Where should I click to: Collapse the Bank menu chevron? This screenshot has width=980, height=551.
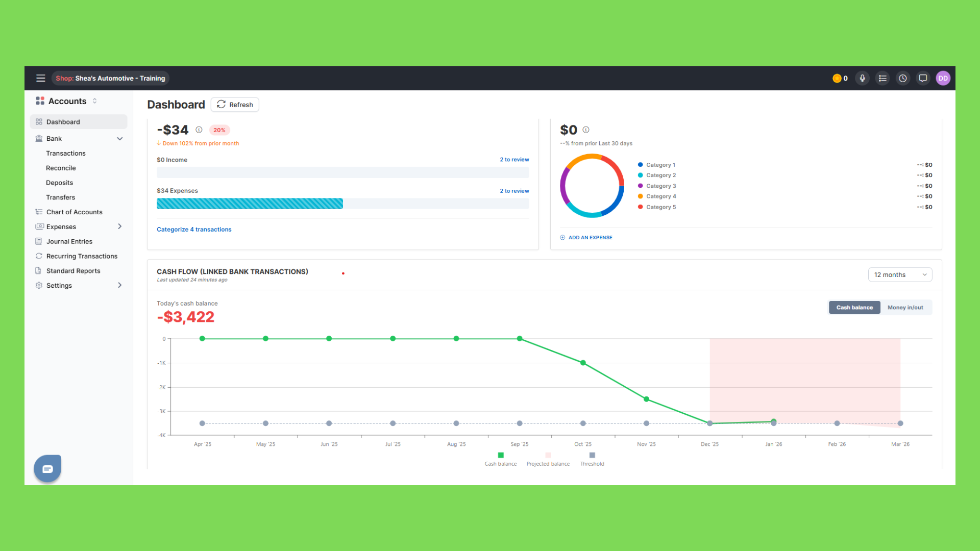pyautogui.click(x=119, y=138)
